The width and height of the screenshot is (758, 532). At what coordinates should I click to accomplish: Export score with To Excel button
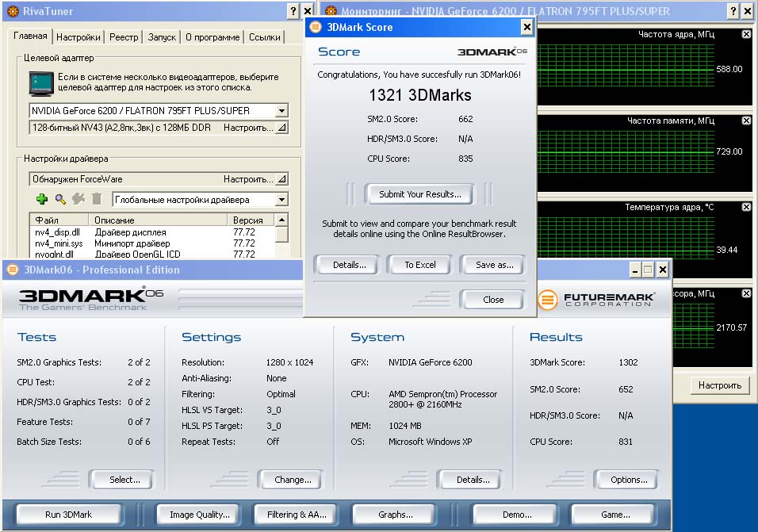point(420,265)
